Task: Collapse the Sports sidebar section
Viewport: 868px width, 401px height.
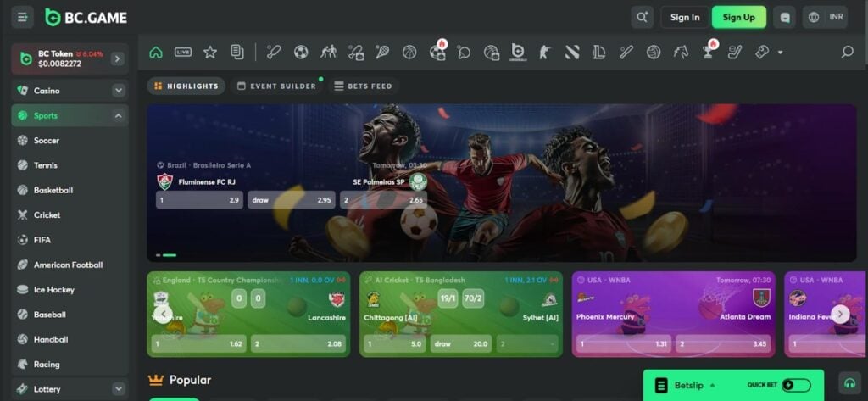Action: click(x=119, y=116)
